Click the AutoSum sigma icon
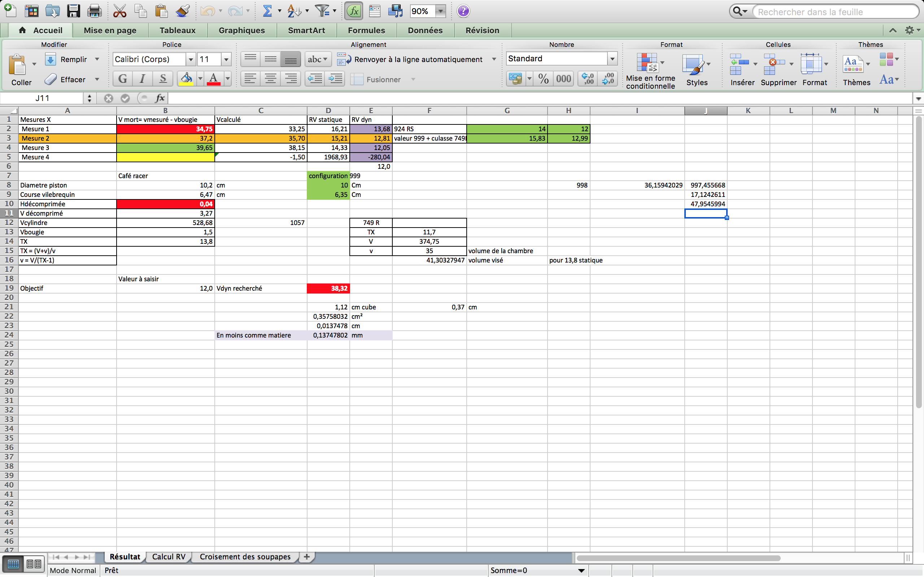Viewport: 924px width, 577px height. [267, 11]
